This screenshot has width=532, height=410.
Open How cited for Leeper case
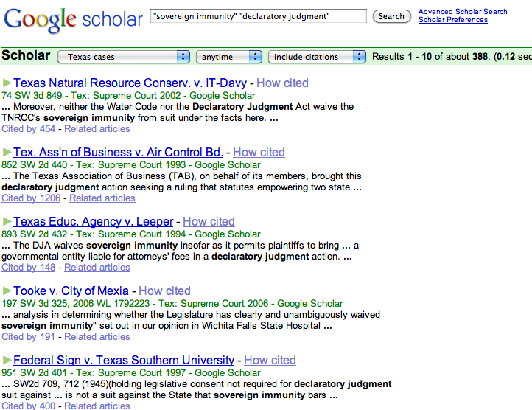[209, 221]
